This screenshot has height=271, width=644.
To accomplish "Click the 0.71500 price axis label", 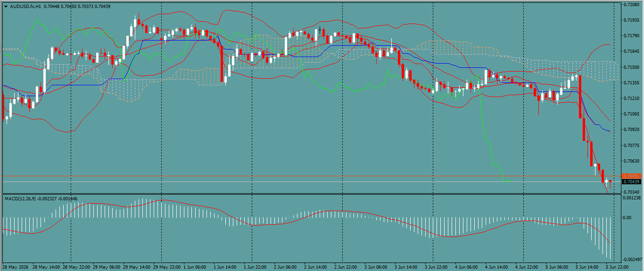I will (631, 67).
